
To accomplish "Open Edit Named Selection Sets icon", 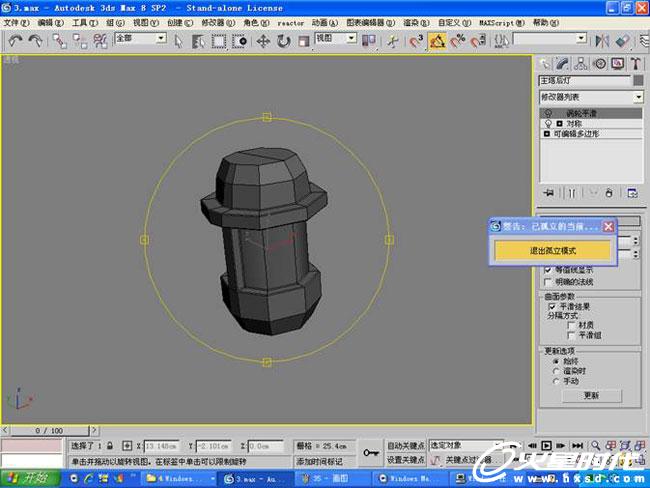I will (x=502, y=41).
